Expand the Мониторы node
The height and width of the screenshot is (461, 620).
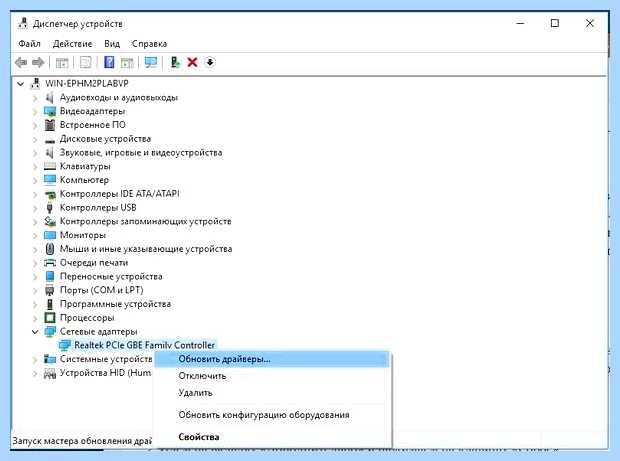35,235
